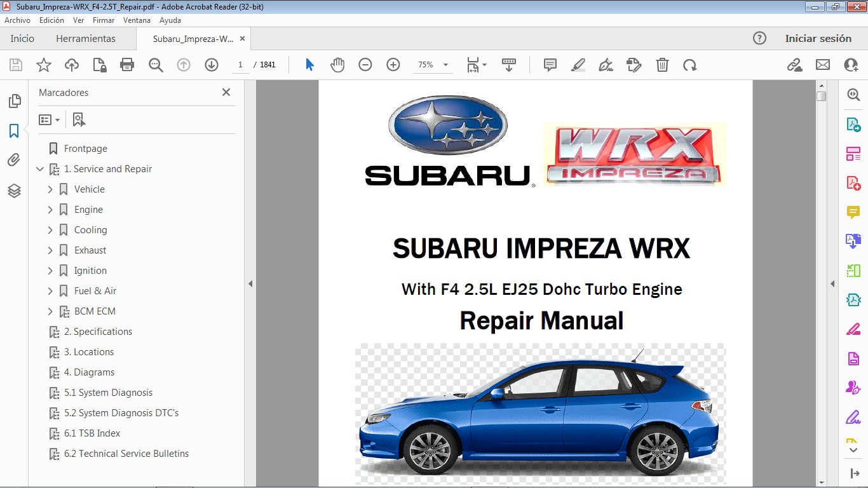Zoom out with the minus icon

click(365, 65)
